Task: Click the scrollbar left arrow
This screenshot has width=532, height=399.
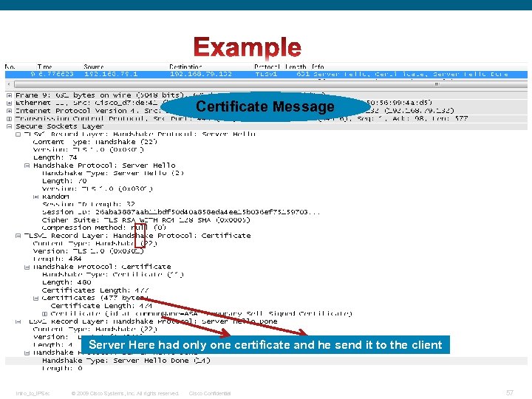Action: point(9,83)
